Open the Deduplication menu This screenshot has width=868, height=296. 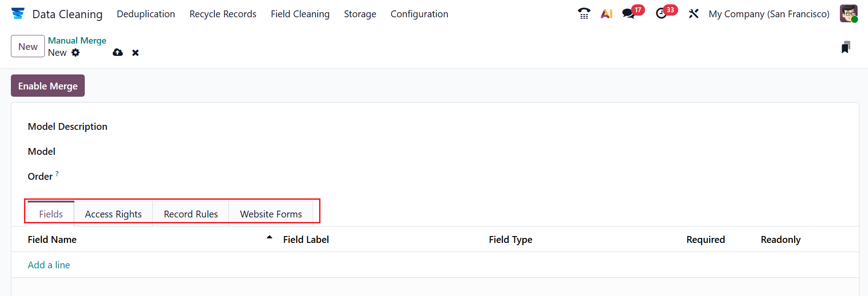[x=145, y=14]
